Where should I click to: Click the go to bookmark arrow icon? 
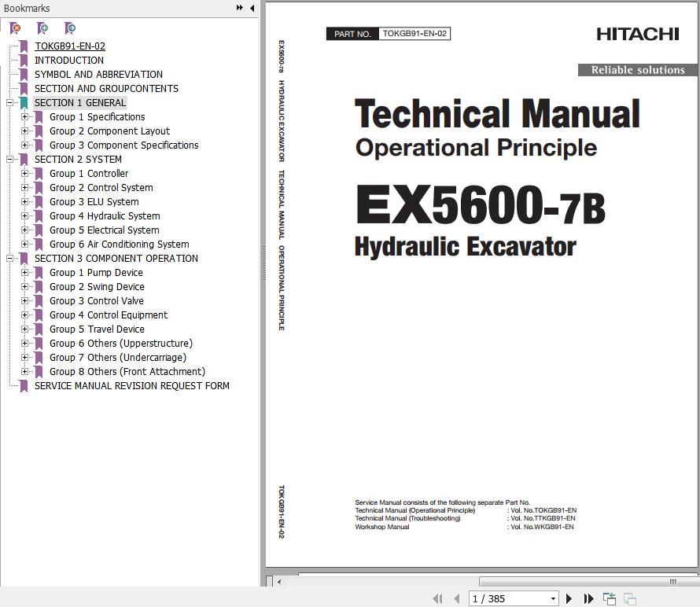pos(70,28)
